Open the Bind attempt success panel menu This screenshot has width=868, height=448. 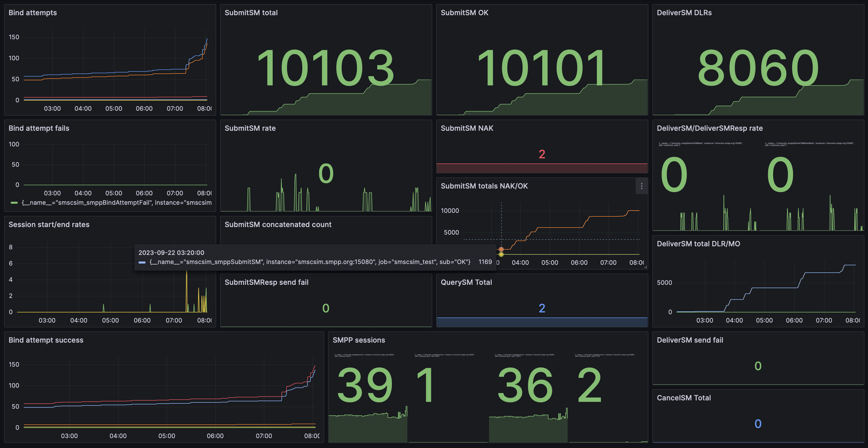point(46,340)
